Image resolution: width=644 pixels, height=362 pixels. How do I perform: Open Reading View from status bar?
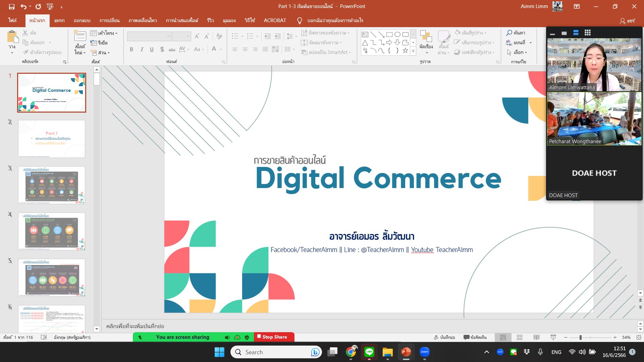tap(536, 337)
